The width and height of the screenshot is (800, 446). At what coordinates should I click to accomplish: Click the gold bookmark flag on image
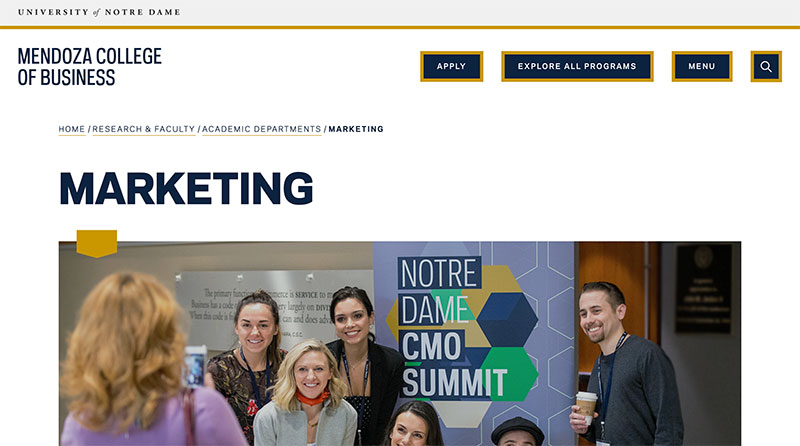point(97,243)
